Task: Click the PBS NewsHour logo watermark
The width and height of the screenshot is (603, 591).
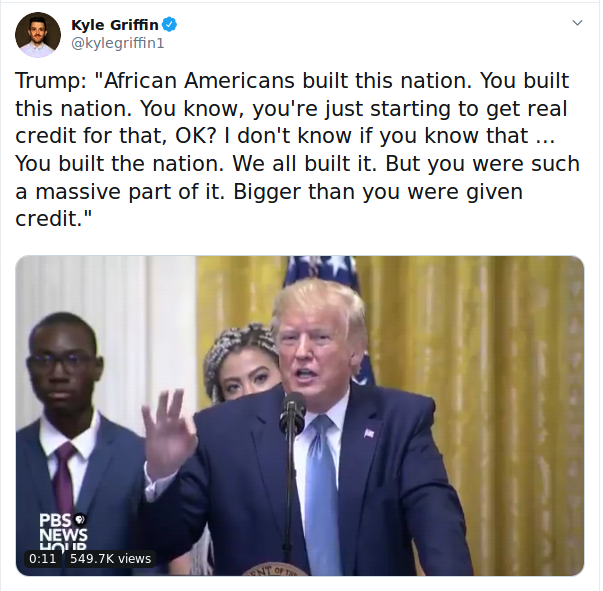Action: coord(63,531)
